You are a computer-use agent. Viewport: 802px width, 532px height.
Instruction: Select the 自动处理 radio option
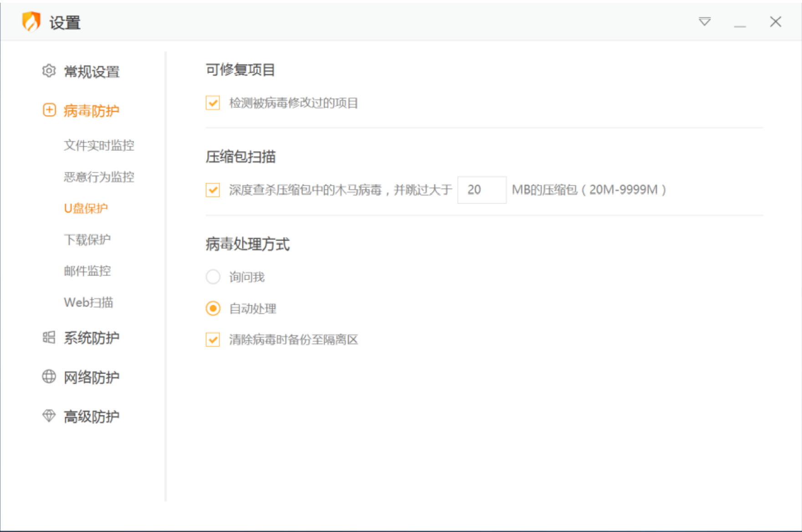[x=213, y=309]
